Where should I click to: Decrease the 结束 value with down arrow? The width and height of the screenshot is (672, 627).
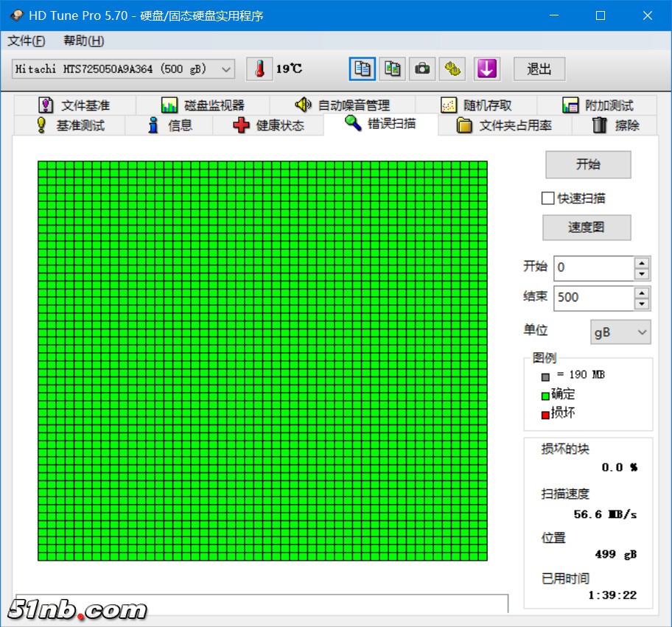[642, 304]
